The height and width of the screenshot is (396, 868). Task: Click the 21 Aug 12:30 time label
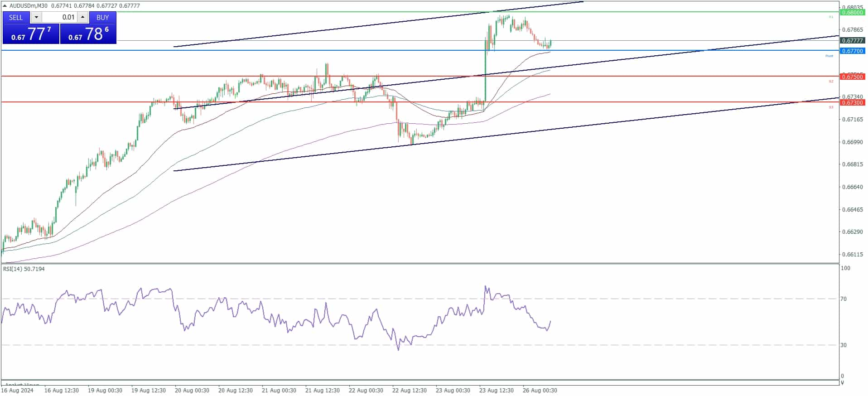323,390
